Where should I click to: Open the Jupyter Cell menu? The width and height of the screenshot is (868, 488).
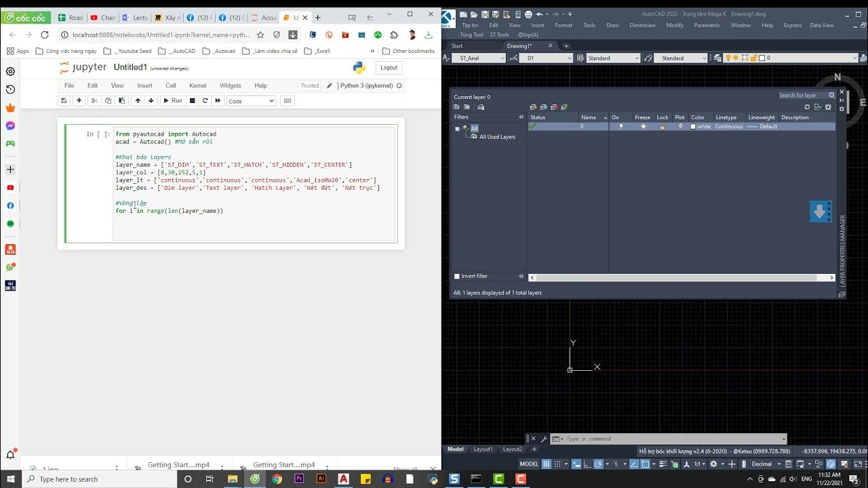pyautogui.click(x=171, y=85)
